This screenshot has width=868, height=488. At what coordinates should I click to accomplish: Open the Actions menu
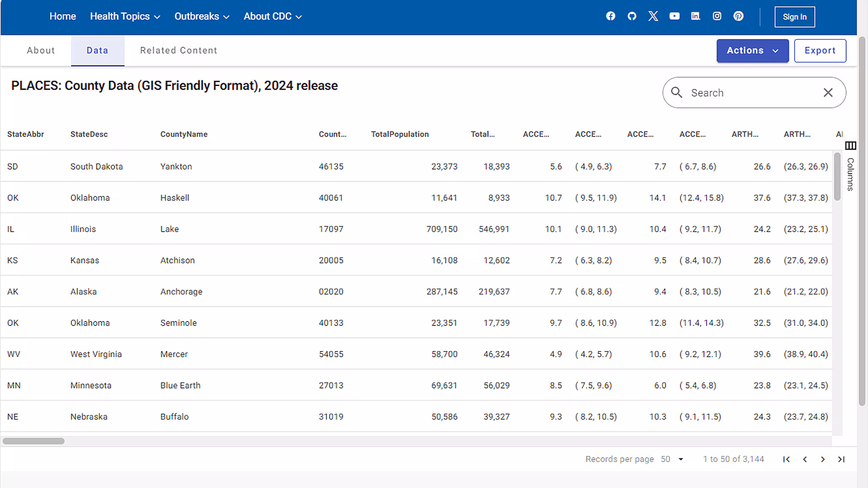tap(752, 50)
